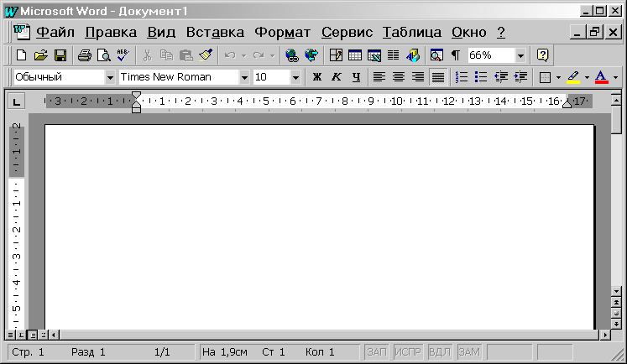Screen dimensions: 627x364
Task: Click previous page double-arrow button
Action: (616, 303)
